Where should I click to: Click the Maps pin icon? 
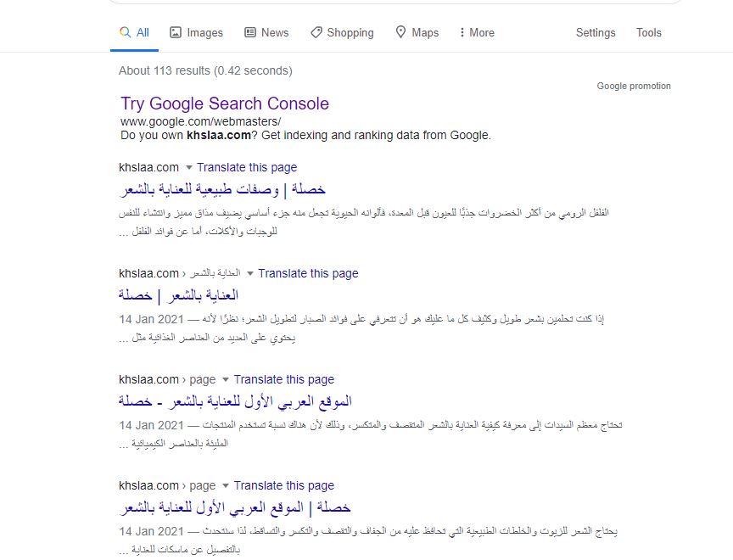coord(401,32)
